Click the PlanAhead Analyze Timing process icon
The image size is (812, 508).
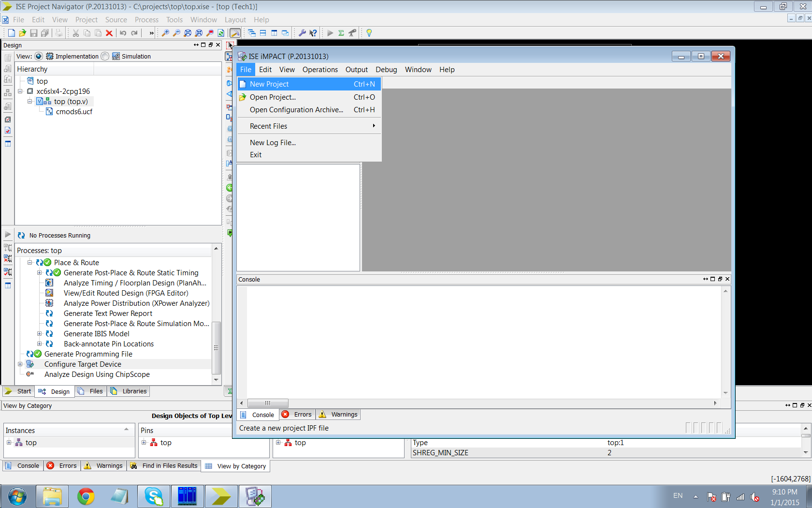[x=49, y=283]
